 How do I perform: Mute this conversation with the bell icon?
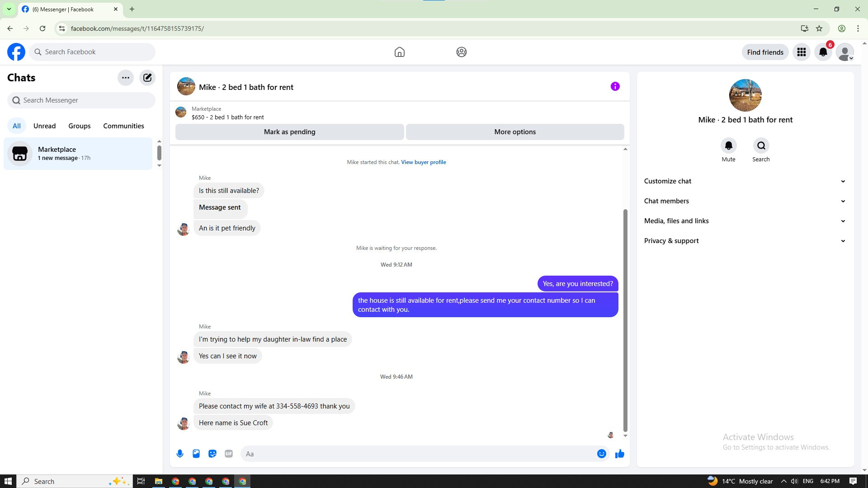pyautogui.click(x=728, y=145)
